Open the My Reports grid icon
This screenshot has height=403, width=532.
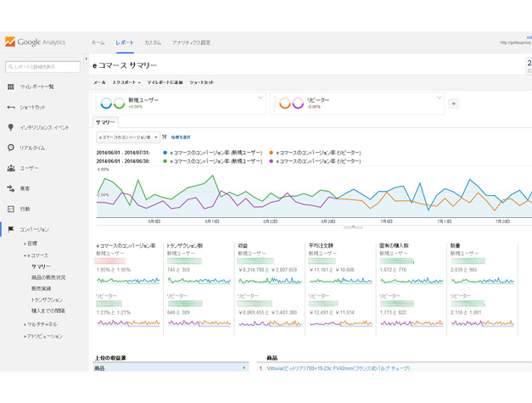11,87
